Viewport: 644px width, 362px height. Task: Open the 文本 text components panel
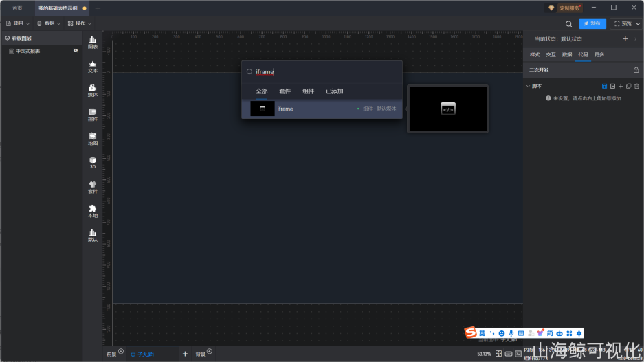tap(93, 67)
